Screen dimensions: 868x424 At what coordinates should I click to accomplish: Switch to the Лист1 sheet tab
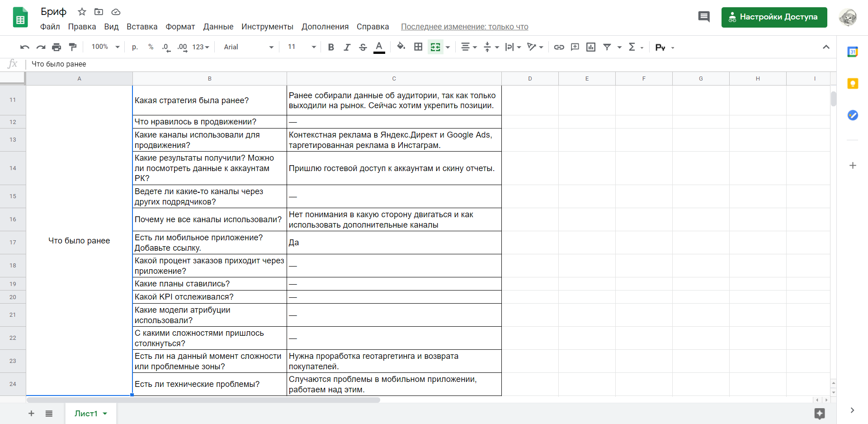tap(86, 414)
